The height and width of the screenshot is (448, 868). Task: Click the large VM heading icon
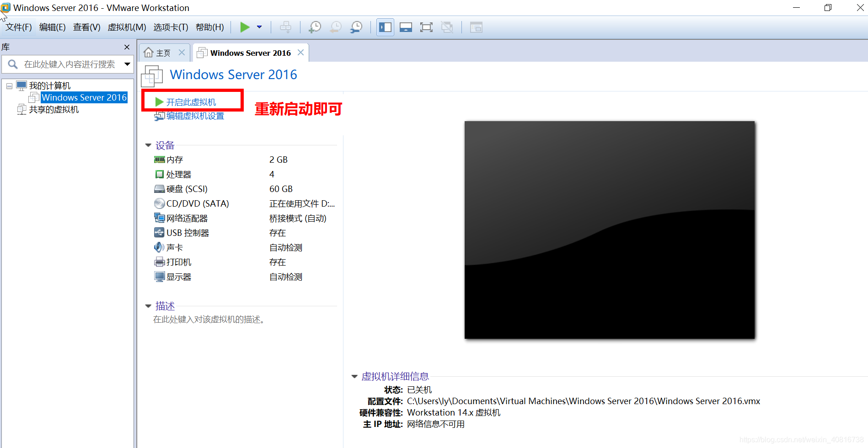[152, 76]
